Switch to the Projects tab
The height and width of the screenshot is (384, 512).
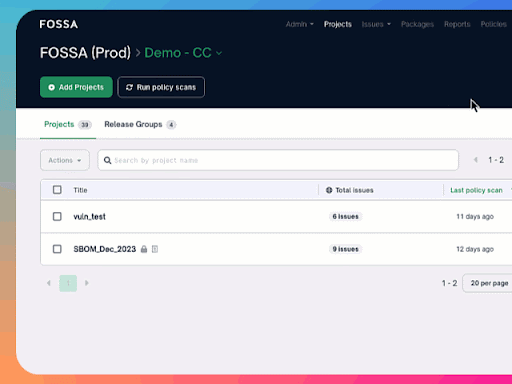click(68, 124)
